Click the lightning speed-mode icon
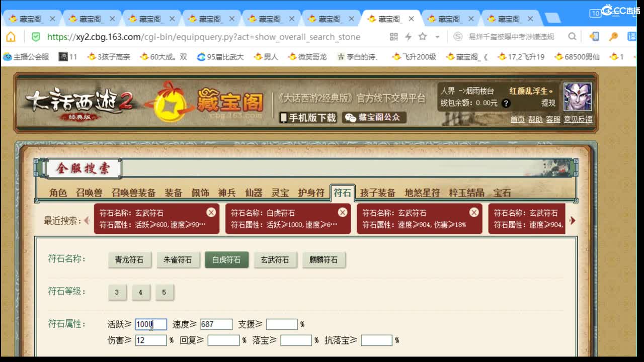644x362 pixels. 409,37
